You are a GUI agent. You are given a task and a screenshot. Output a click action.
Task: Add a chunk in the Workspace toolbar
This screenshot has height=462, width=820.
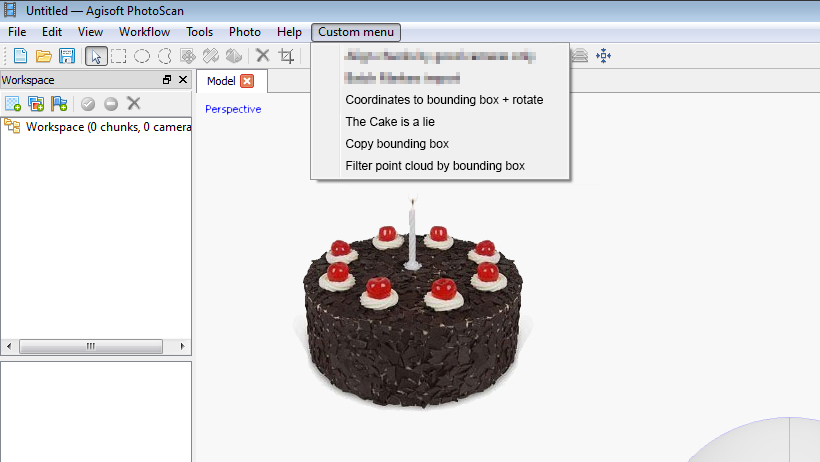(x=13, y=104)
